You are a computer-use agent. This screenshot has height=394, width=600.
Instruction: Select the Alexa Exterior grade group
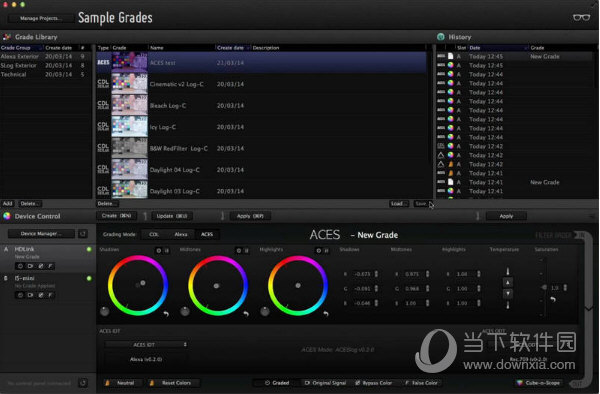click(46, 56)
